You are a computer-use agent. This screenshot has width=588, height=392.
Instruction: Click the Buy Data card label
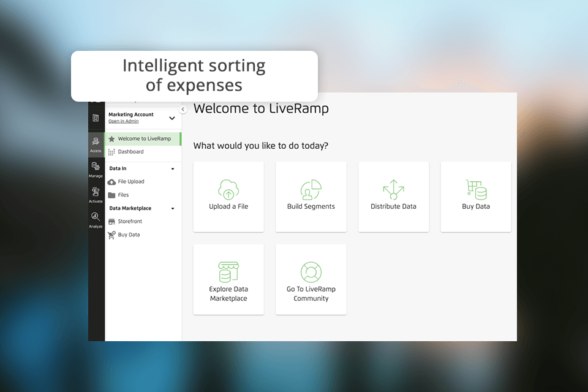pos(476,206)
